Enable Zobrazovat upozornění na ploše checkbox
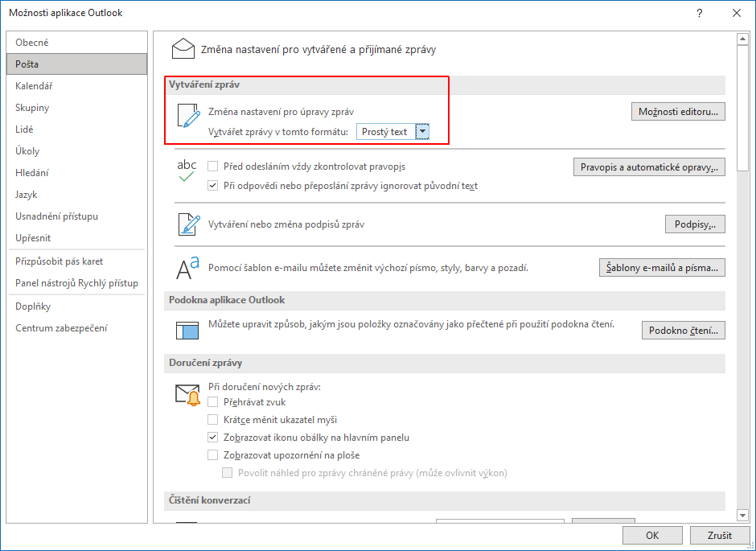Viewport: 756px width, 551px height. pyautogui.click(x=213, y=455)
